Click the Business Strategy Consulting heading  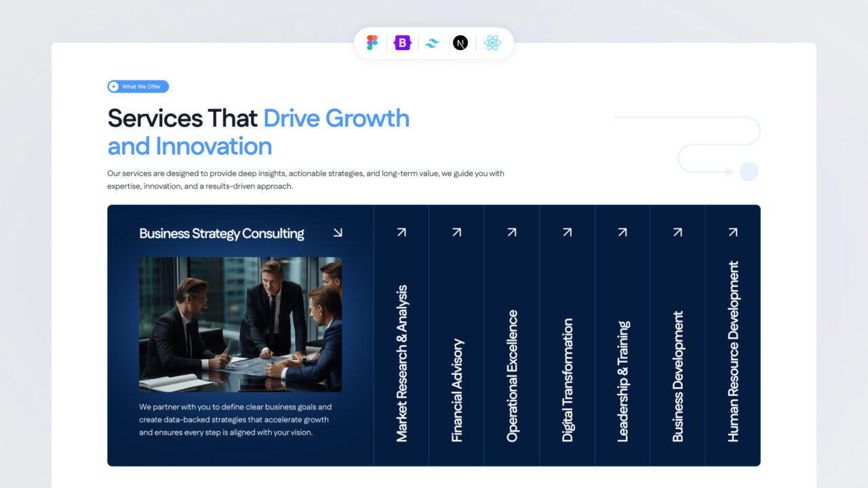point(222,234)
